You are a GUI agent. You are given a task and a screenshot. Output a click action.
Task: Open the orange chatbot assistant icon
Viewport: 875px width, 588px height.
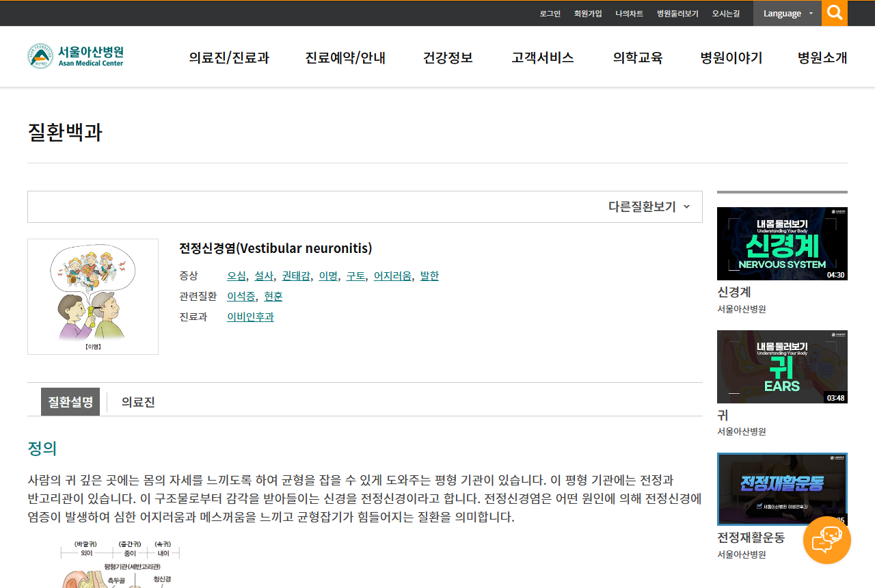(827, 540)
